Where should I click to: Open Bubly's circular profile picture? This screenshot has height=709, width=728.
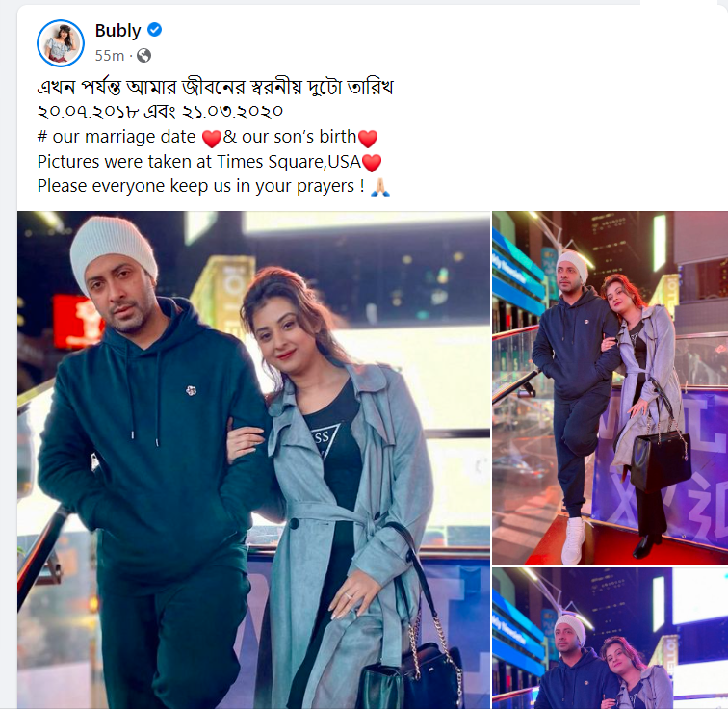pos(61,43)
